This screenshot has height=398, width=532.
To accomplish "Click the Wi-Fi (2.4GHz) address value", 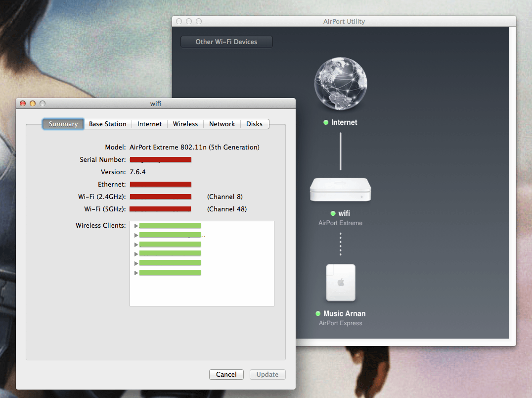I will point(161,197).
